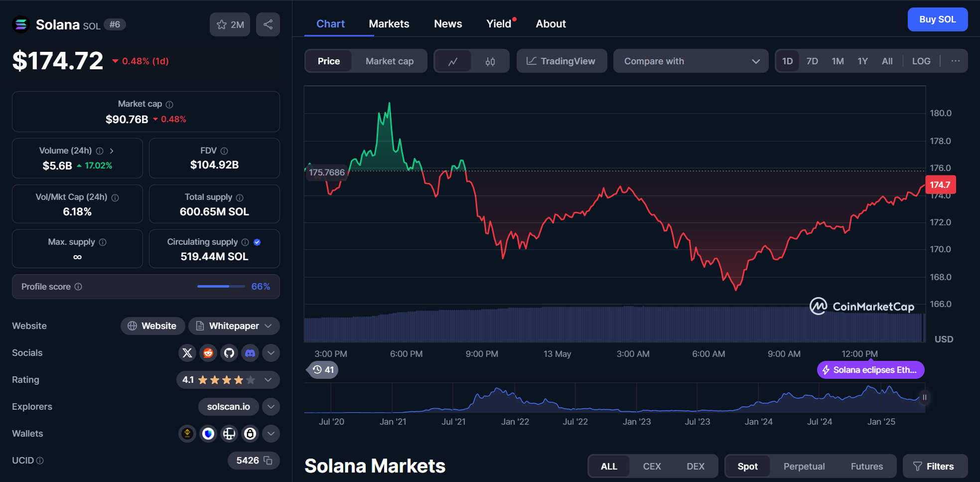
Task: Click the share icon near the watchlist star
Action: click(268, 24)
